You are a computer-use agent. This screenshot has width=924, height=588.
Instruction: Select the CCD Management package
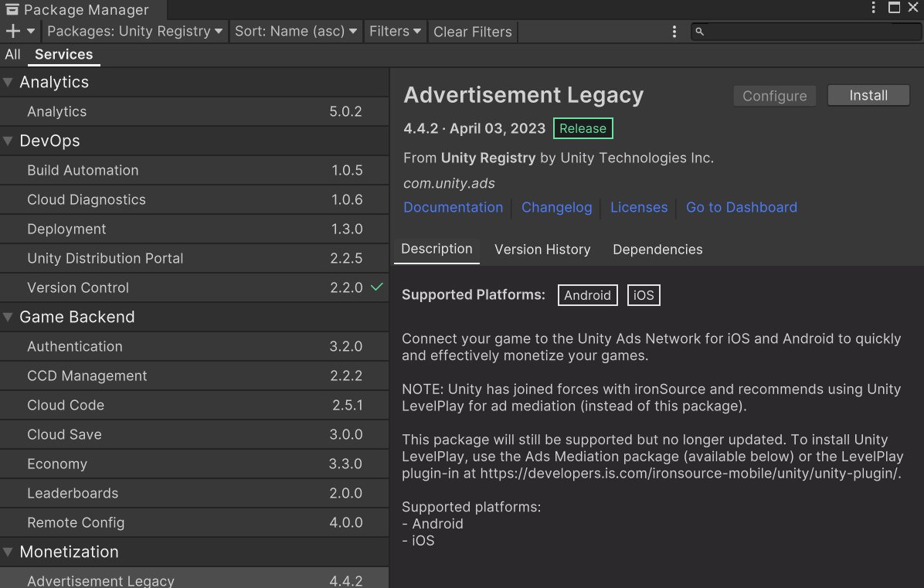point(195,376)
